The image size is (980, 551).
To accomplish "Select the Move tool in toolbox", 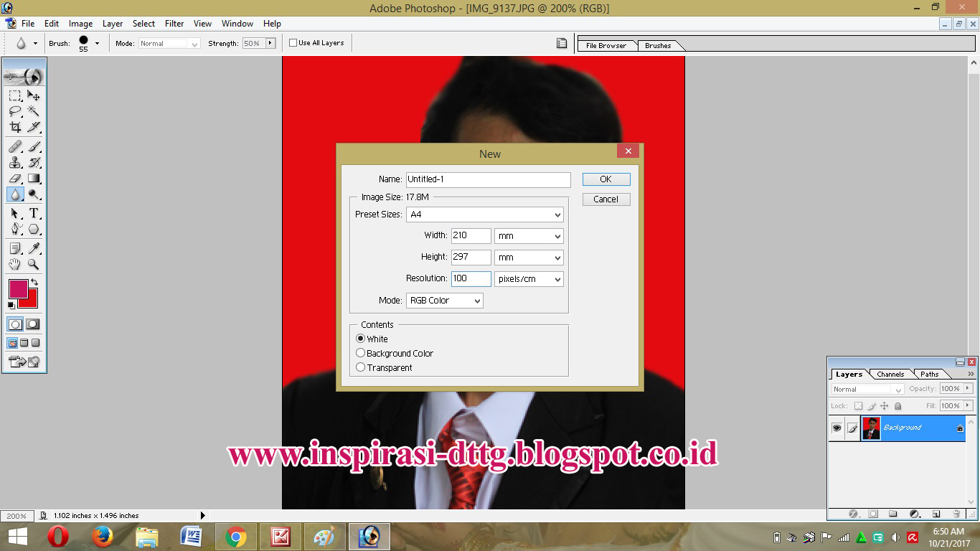I will 34,95.
